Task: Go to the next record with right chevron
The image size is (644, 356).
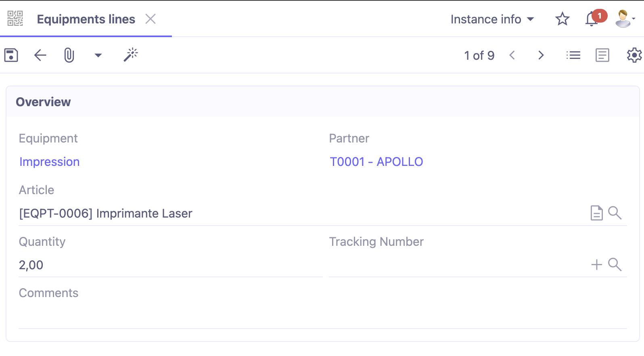Action: pyautogui.click(x=541, y=55)
